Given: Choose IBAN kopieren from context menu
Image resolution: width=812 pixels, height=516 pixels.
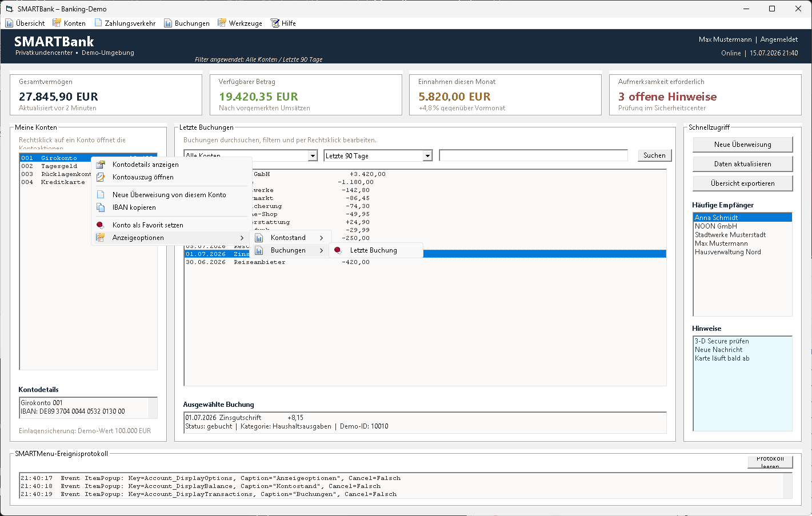Looking at the screenshot, I should 171,207.
